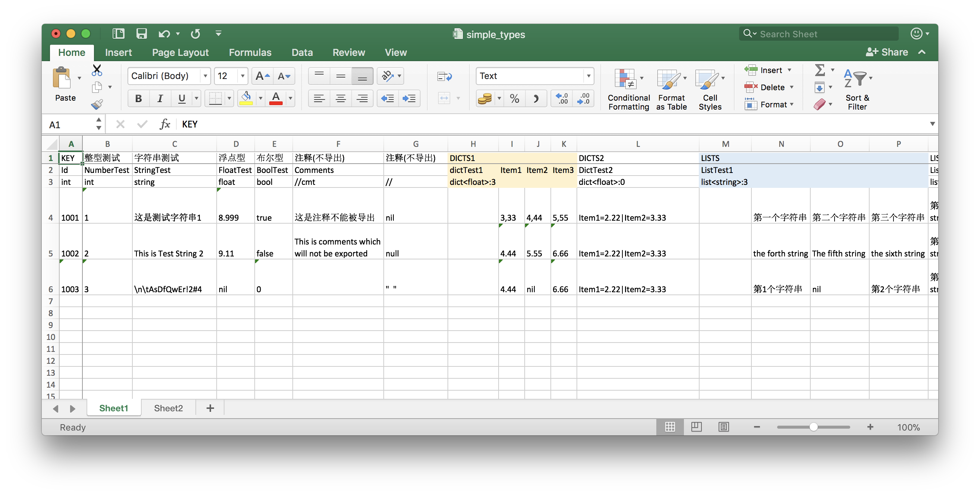Toggle Bold formatting

[138, 99]
